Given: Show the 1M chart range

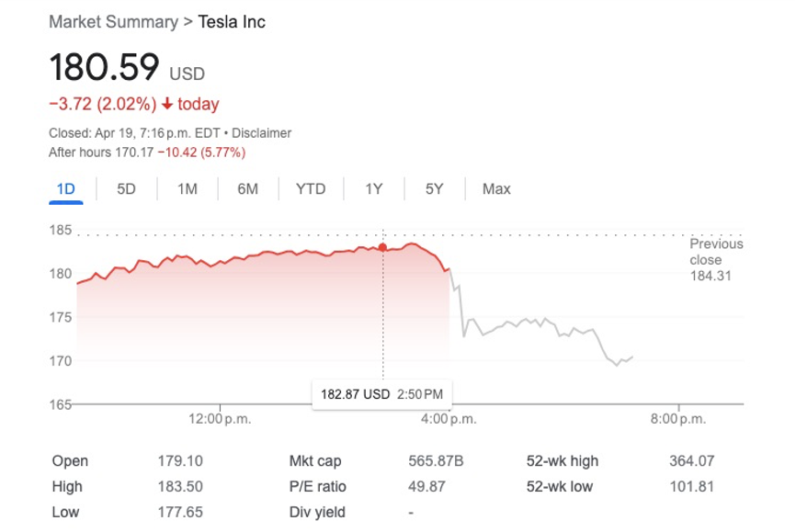Looking at the screenshot, I should (187, 188).
